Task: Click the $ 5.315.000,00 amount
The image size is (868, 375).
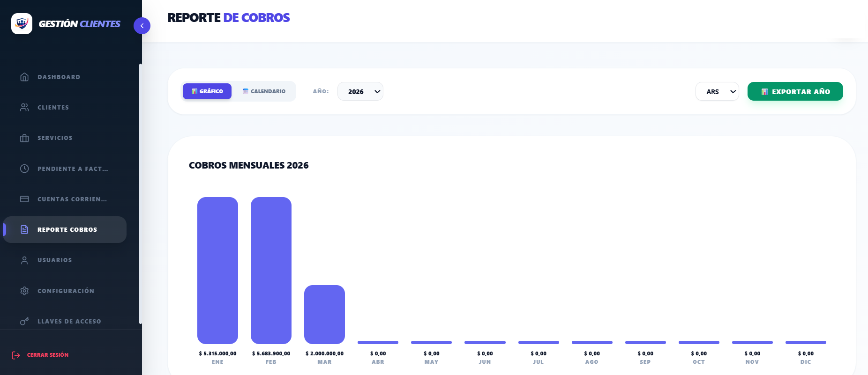Action: [x=217, y=353]
